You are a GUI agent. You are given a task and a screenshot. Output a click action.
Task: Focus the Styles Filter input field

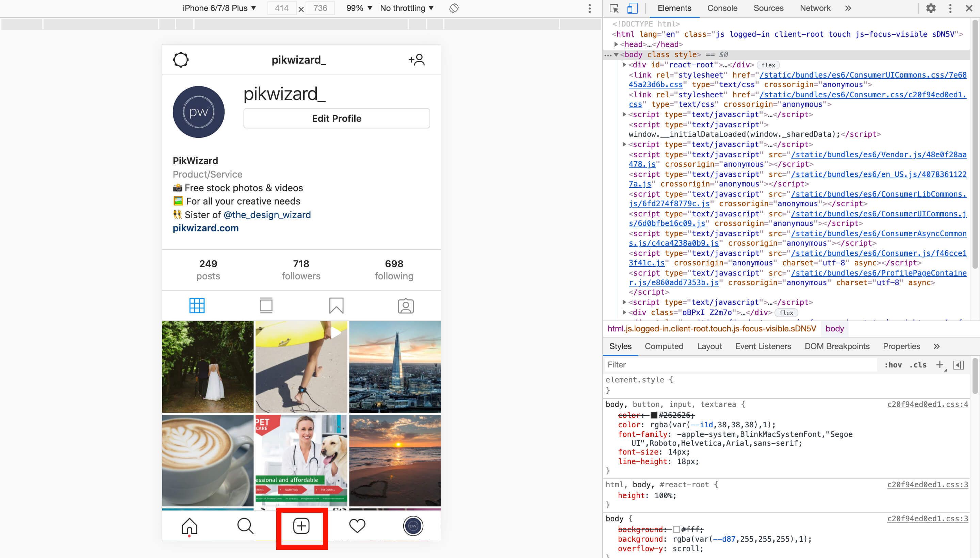point(740,365)
